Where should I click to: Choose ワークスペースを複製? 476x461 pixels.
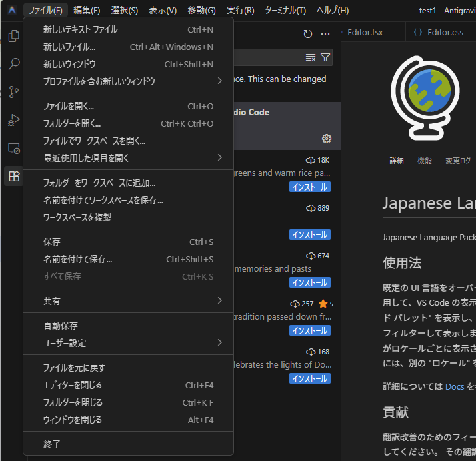tap(128, 217)
